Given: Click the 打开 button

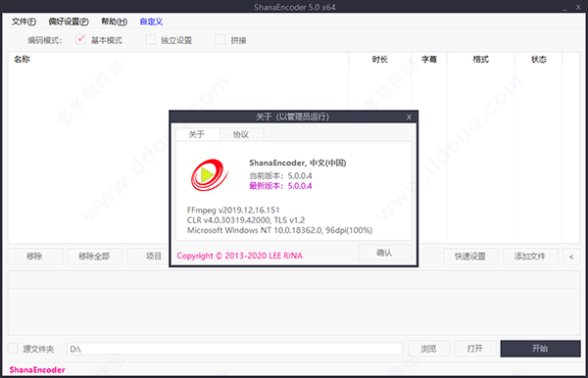Looking at the screenshot, I should point(475,349).
